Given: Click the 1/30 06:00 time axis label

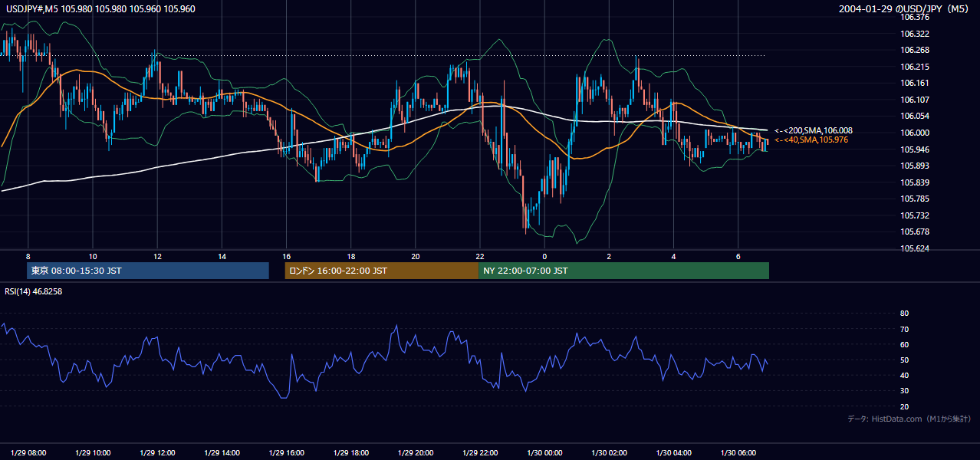Looking at the screenshot, I should (738, 452).
